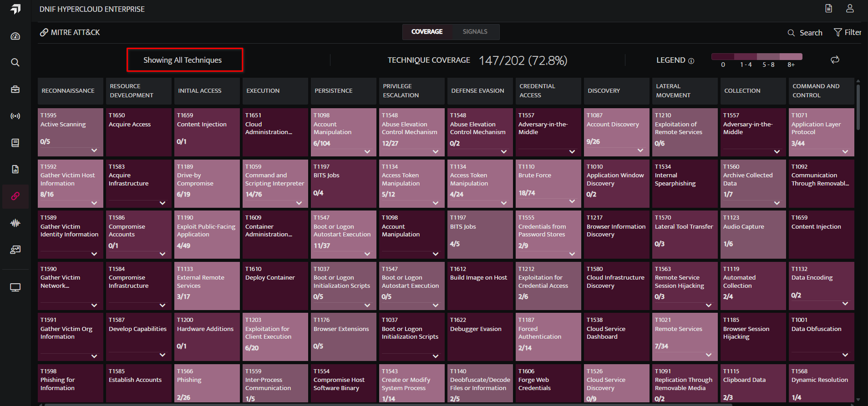Switch to the COVERAGE tab
868x406 pixels.
(x=427, y=32)
